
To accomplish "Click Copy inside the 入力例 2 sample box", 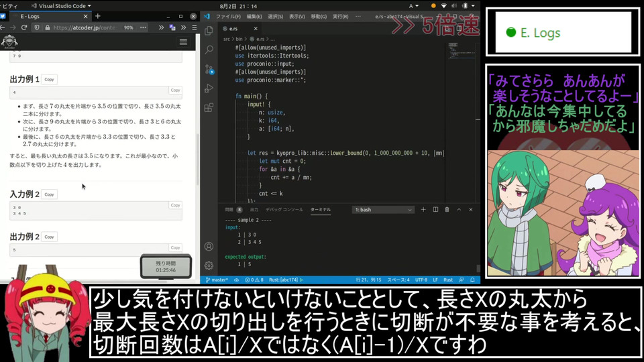I will coord(175,205).
